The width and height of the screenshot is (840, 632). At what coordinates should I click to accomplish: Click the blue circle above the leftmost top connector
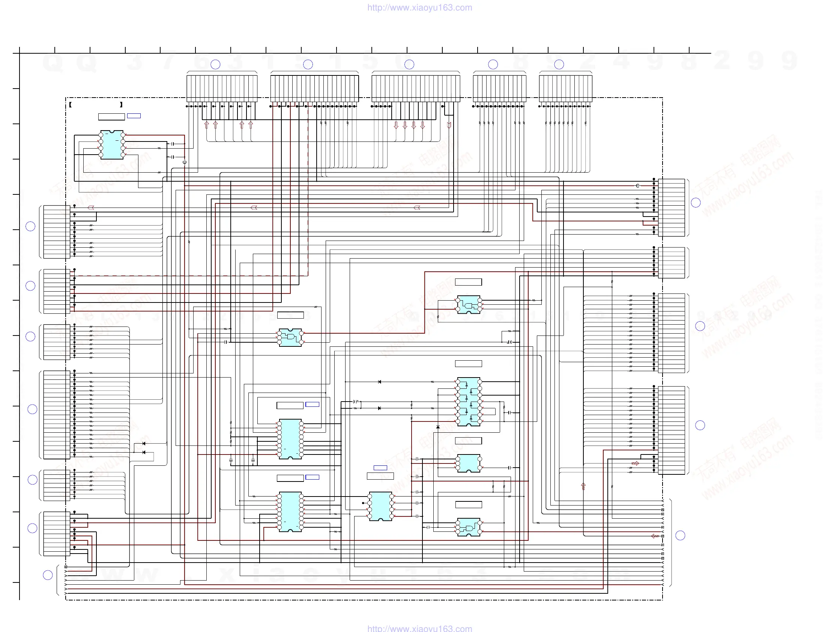point(215,65)
